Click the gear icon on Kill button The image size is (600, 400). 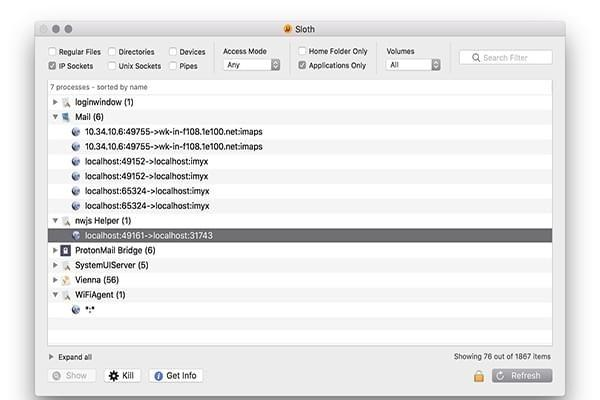click(x=114, y=376)
